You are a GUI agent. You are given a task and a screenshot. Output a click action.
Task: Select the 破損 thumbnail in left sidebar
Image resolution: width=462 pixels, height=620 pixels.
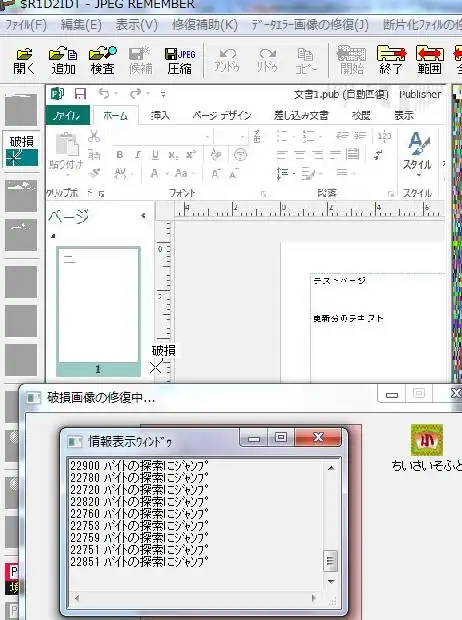(22, 150)
